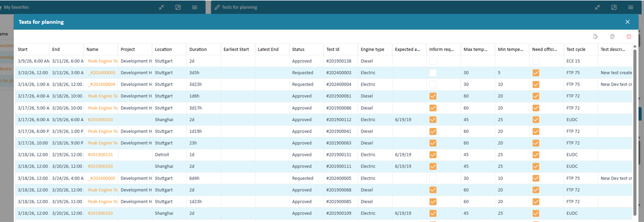
Task: Click the '23h' duration cell
Action: coord(203,143)
